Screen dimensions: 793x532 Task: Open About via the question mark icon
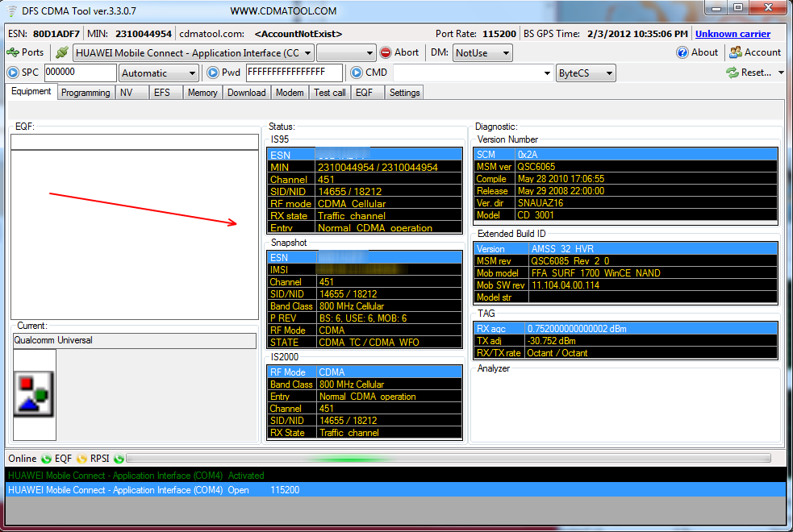click(x=682, y=52)
